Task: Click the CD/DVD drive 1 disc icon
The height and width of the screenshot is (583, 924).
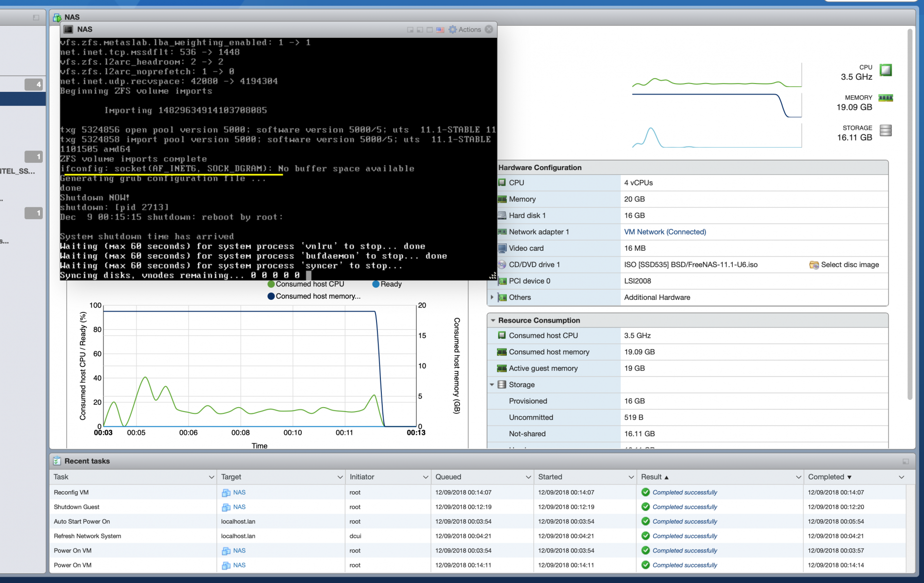Action: [502, 265]
